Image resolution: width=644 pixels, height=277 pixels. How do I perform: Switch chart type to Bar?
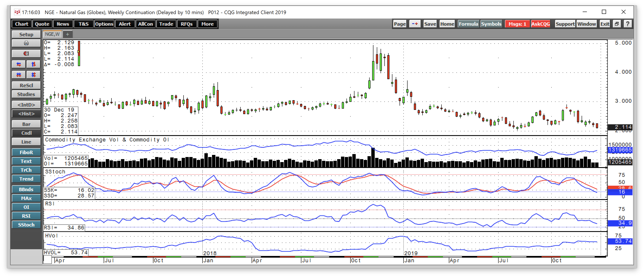tap(26, 124)
